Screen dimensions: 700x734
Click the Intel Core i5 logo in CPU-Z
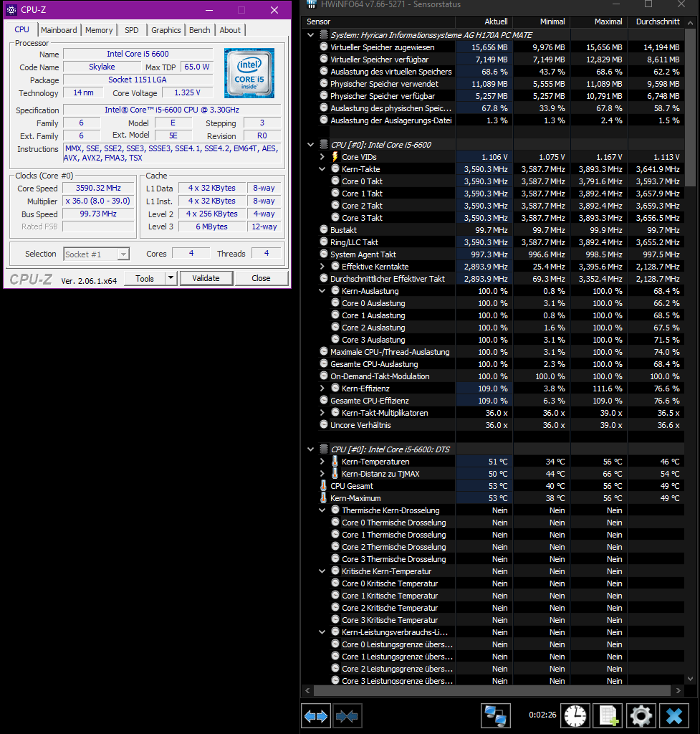coord(249,72)
